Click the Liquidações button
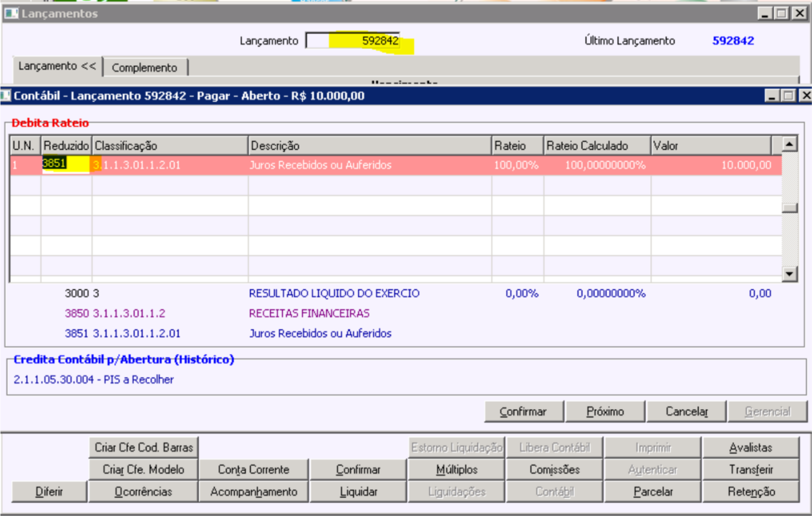Screen dimensions: 812x518 click(456, 492)
